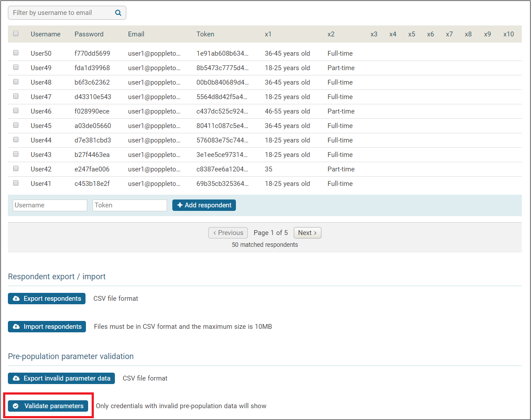Viewport: 531px width, 420px height.
Task: Click the x1 column header
Action: [268, 34]
